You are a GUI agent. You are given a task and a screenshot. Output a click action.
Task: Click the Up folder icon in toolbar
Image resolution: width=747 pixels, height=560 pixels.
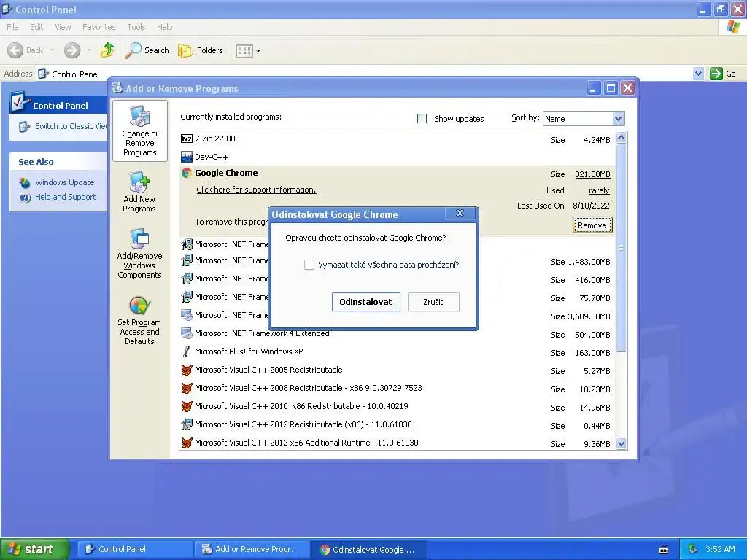tap(107, 50)
